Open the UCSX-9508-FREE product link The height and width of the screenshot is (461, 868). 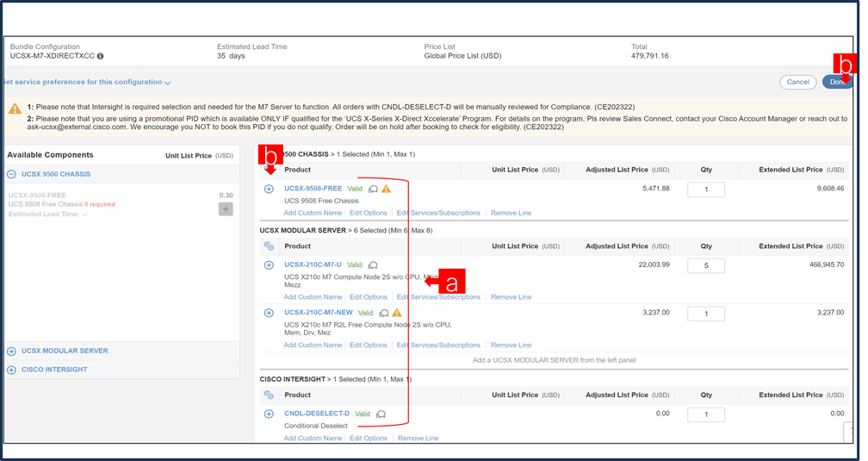[x=313, y=189]
